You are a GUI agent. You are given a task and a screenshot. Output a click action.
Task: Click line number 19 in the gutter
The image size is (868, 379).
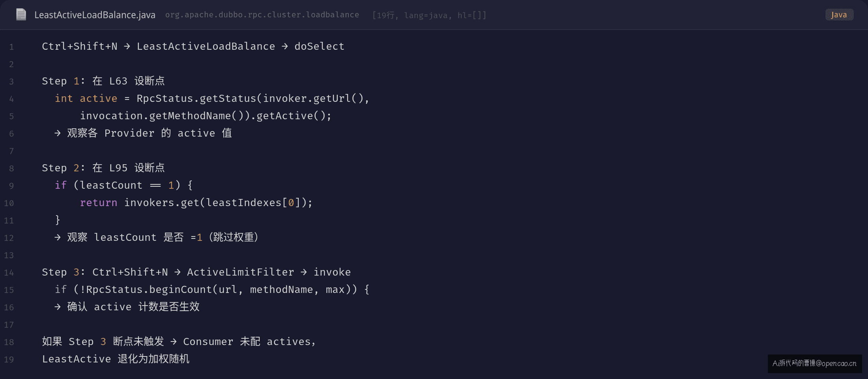(9, 360)
